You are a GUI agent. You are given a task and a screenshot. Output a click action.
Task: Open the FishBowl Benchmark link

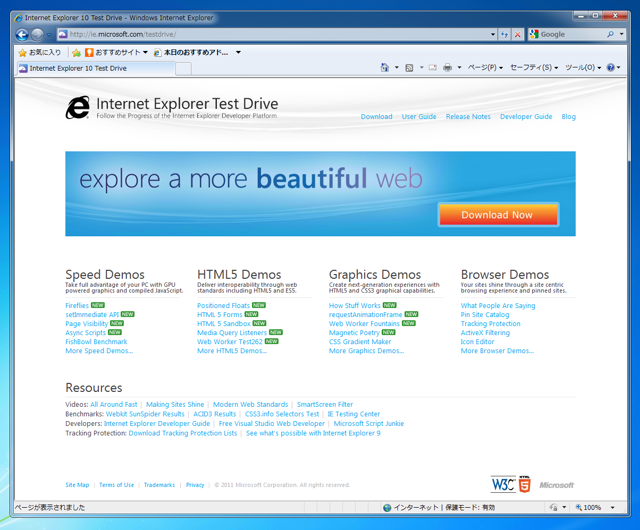coord(96,342)
